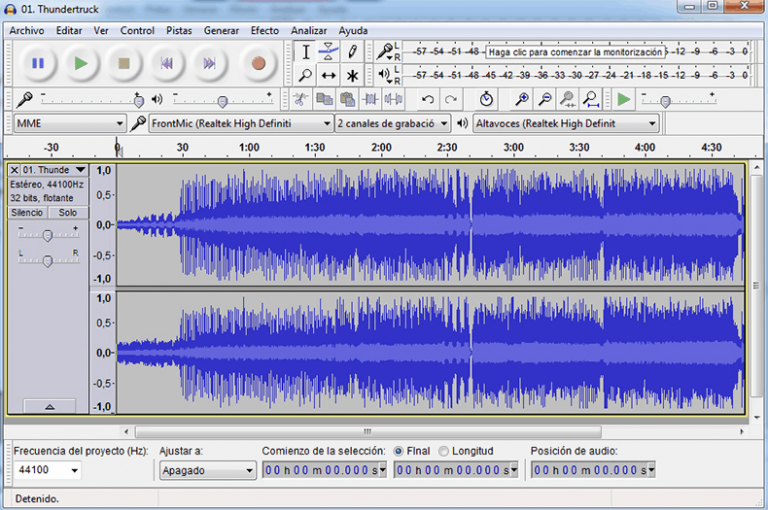Select the Multi-tool asterisk icon
The height and width of the screenshot is (510, 768).
click(352, 75)
